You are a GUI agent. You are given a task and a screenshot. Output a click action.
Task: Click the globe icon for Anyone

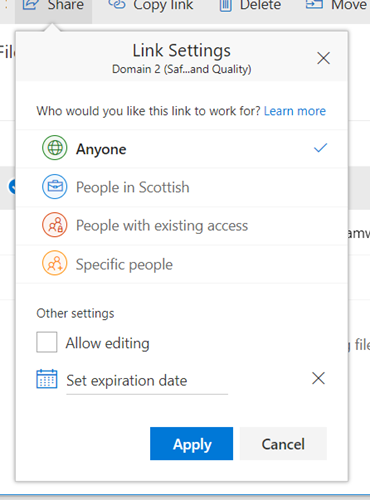pyautogui.click(x=55, y=148)
